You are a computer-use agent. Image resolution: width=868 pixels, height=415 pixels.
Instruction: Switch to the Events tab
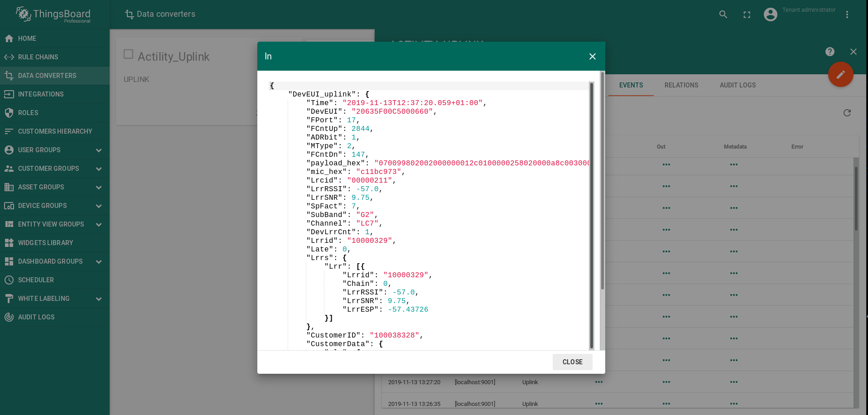pos(631,85)
